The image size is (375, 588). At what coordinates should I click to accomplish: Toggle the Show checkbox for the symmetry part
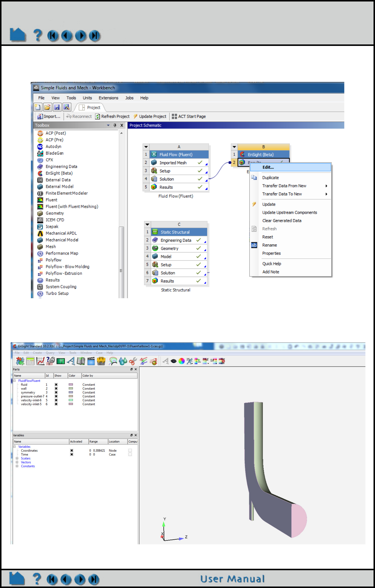pos(56,392)
